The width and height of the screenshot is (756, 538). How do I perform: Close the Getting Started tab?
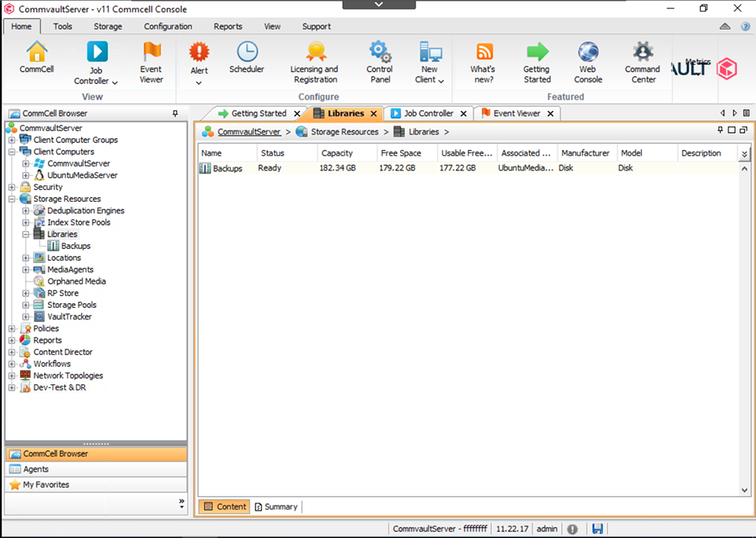[x=297, y=114]
